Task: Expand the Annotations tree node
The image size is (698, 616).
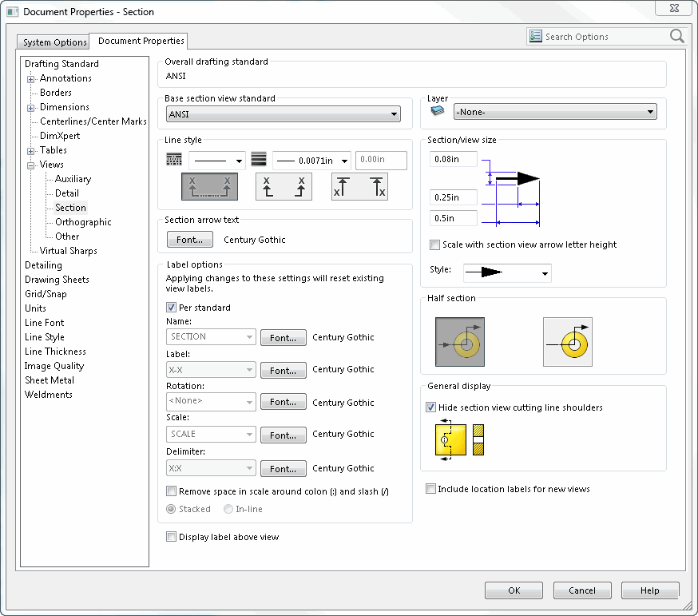Action: (x=30, y=79)
